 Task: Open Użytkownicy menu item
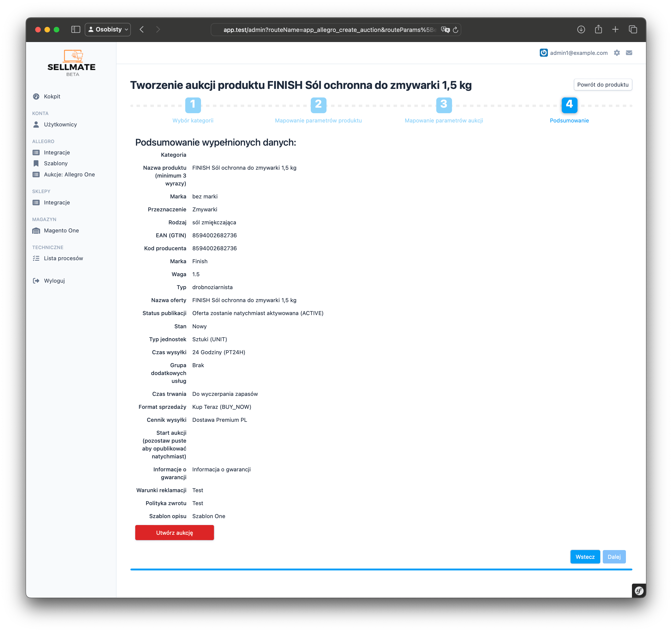(x=60, y=124)
